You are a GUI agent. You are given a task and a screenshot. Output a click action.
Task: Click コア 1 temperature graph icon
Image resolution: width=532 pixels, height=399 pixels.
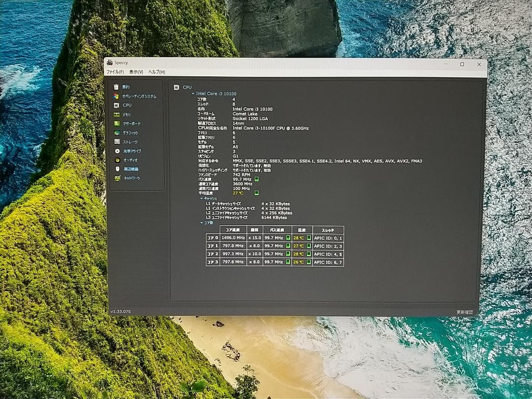click(309, 246)
